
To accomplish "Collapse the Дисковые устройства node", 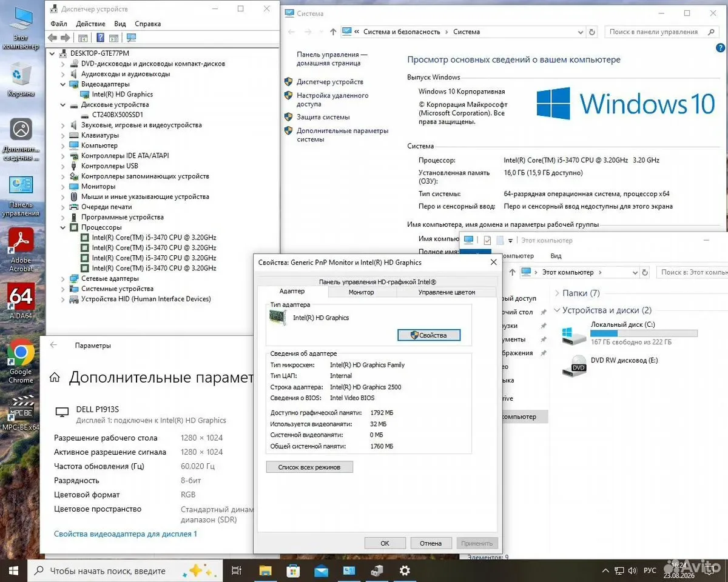I will click(63, 105).
